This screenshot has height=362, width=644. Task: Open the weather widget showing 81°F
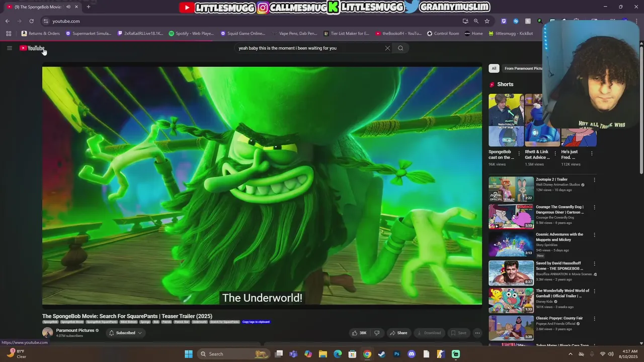[16, 354]
